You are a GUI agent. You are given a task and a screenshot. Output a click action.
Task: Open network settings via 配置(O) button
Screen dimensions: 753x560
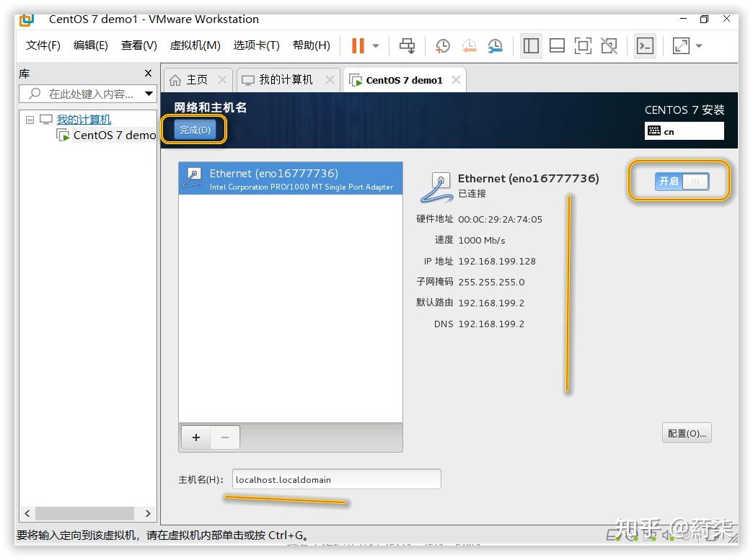[686, 432]
